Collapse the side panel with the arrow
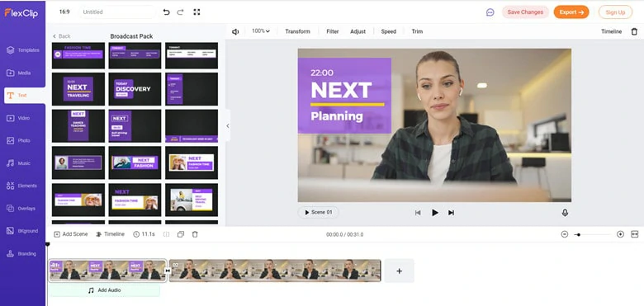Screen dimensions: 644x306 228,126
